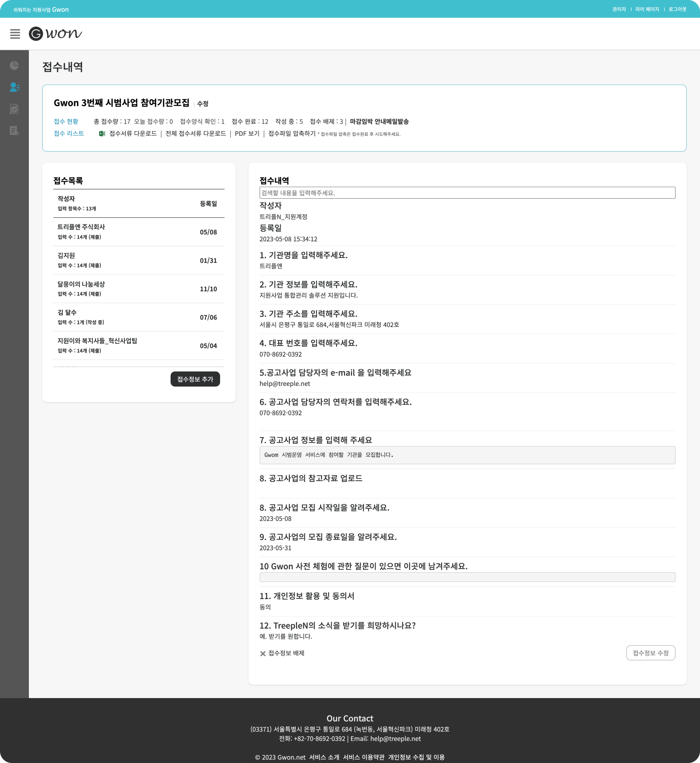The height and width of the screenshot is (763, 700).
Task: Click the 접수 배제 : 3 statistic
Action: point(326,121)
